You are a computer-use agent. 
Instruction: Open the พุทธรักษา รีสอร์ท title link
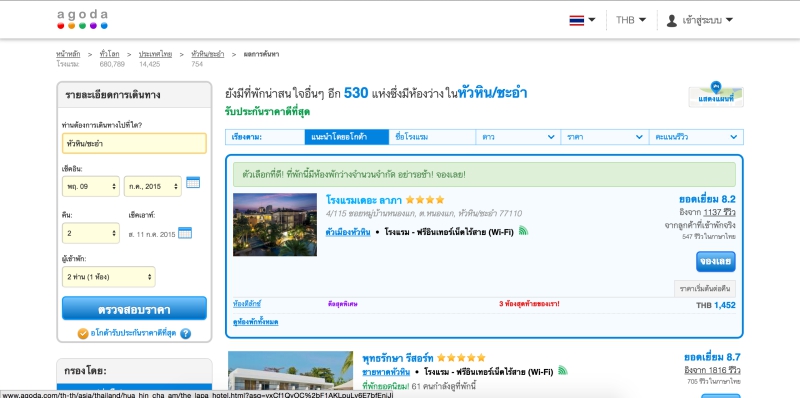point(397,358)
